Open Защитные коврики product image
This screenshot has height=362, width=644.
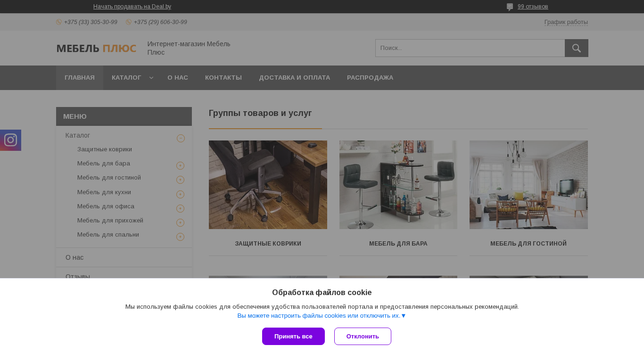click(x=268, y=185)
